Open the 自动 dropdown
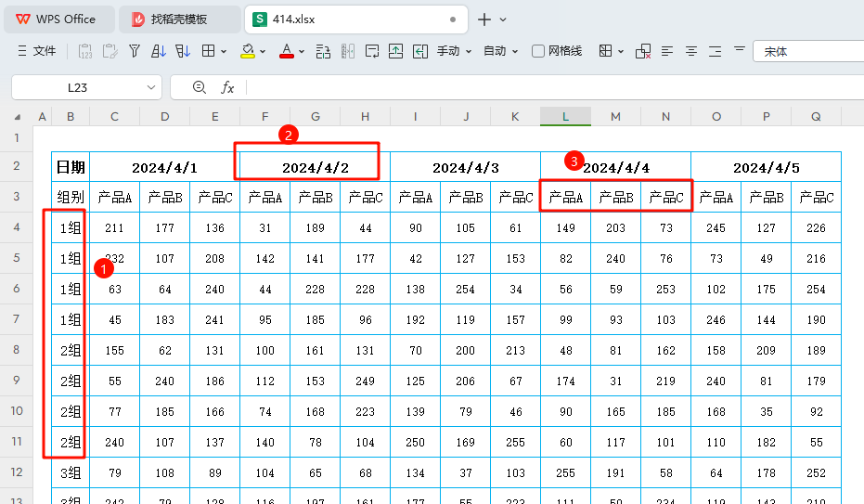 [500, 51]
